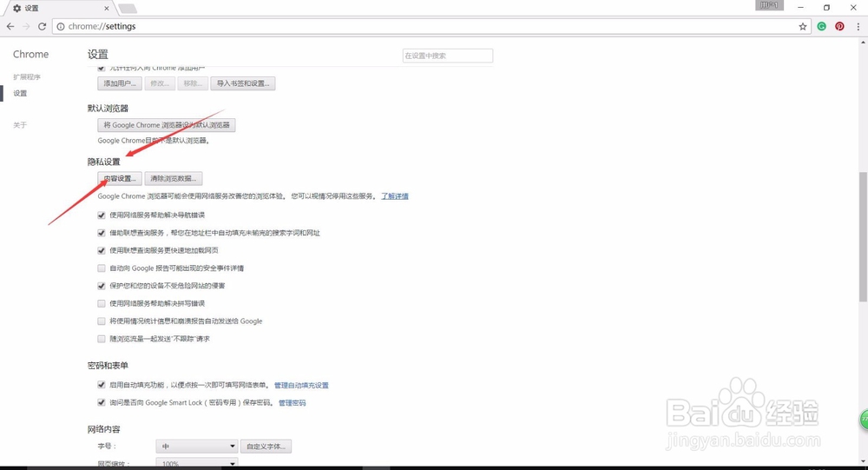Click the site info icon in address bar
Screen dimensions: 868x470
tap(61, 26)
